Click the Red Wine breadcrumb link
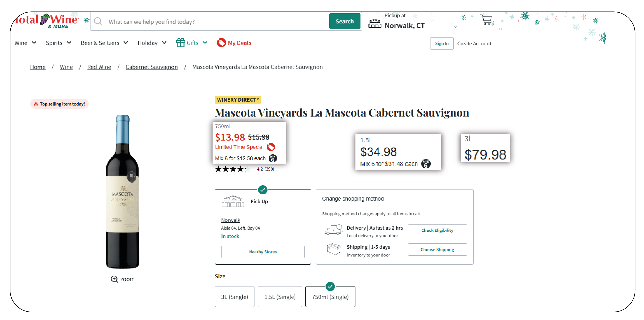This screenshot has width=644, height=320. pos(99,67)
